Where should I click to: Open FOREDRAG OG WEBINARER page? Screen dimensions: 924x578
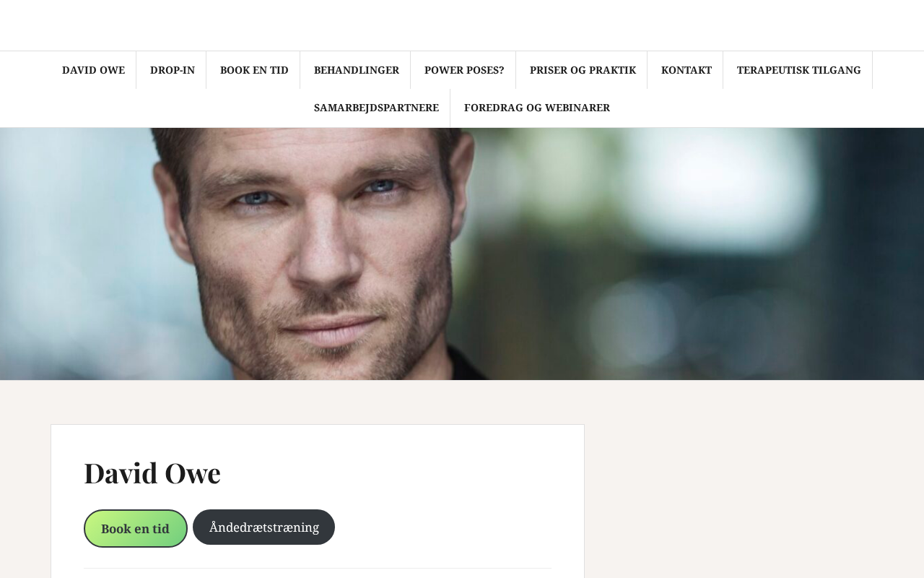537,108
